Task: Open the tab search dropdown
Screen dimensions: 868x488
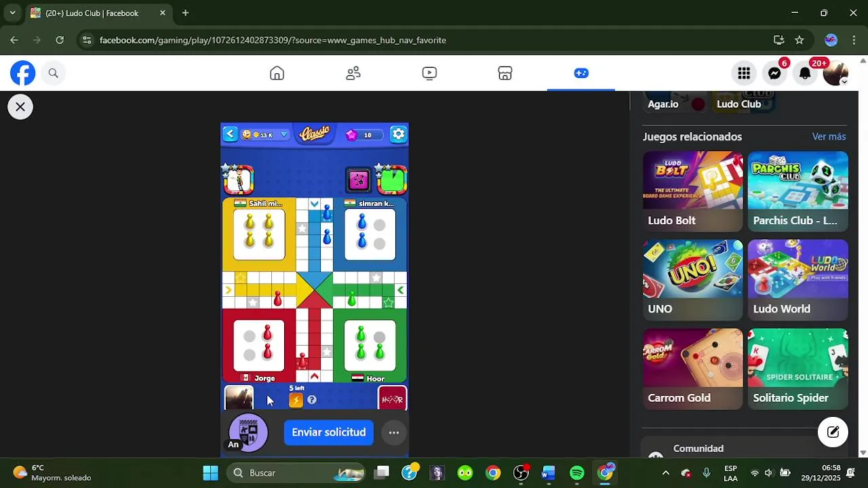Action: (x=12, y=13)
